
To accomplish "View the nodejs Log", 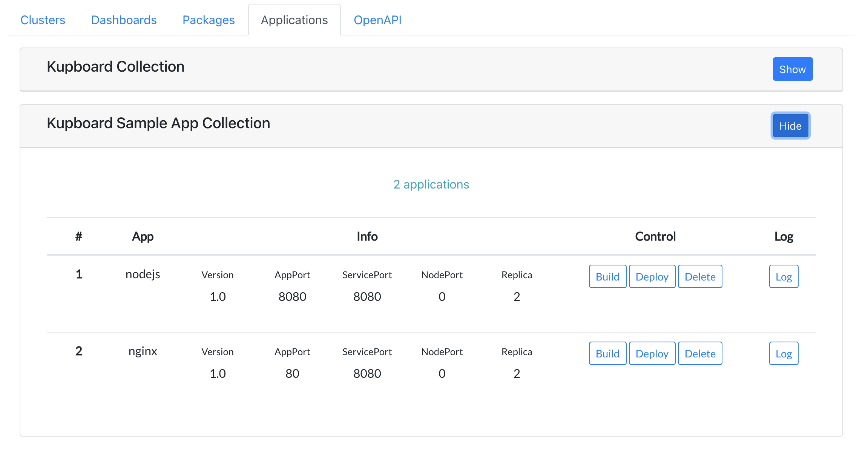I will [x=784, y=276].
